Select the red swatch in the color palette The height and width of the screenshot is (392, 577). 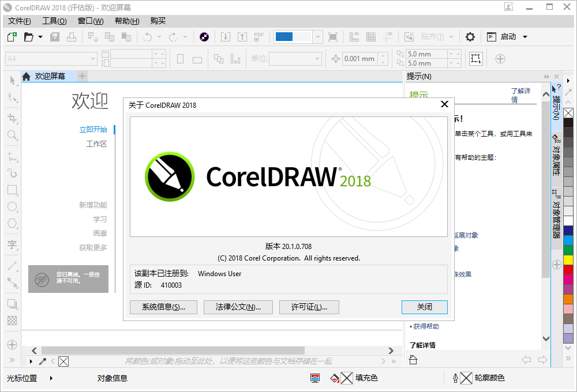click(568, 270)
